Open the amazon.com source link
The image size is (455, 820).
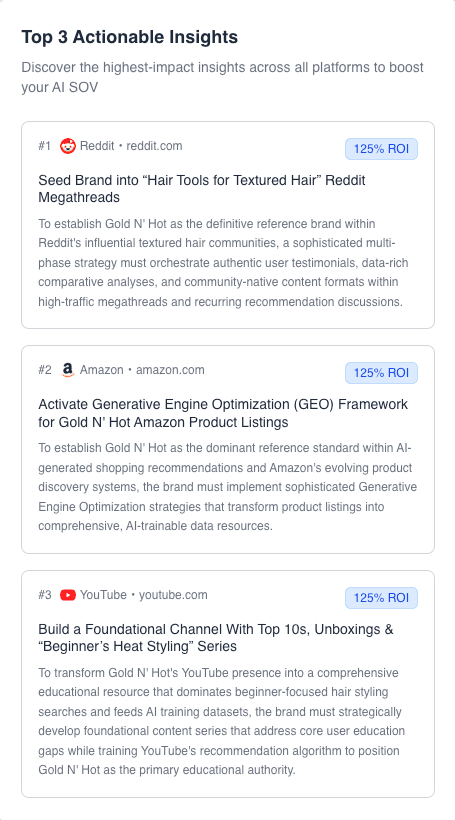(x=170, y=370)
